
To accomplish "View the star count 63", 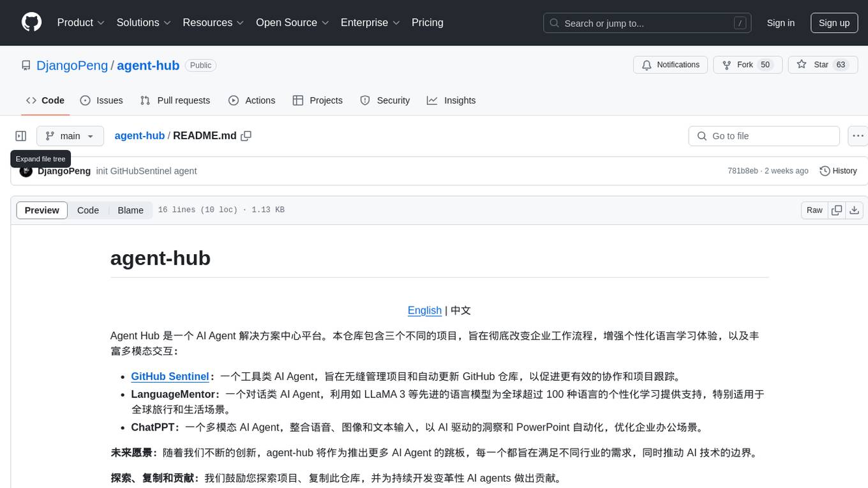I will (841, 65).
